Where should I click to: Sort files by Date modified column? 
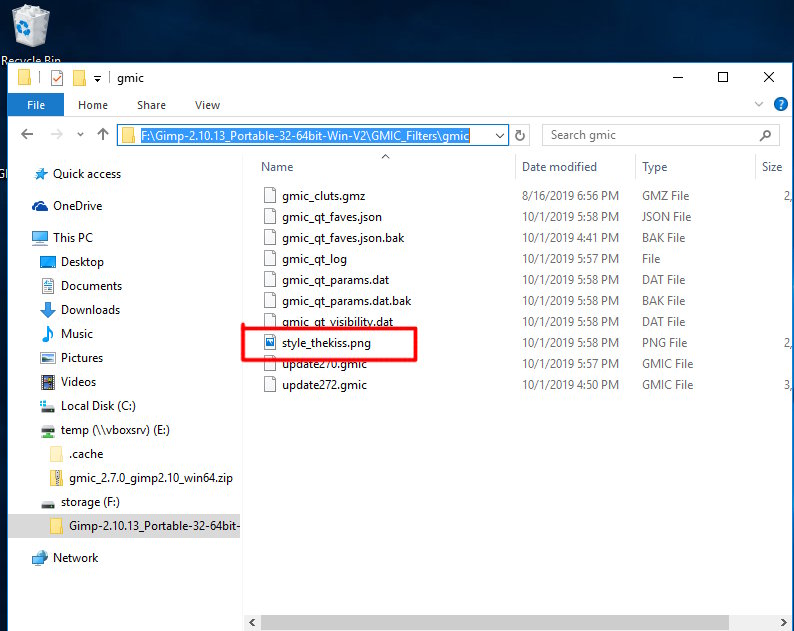[559, 167]
